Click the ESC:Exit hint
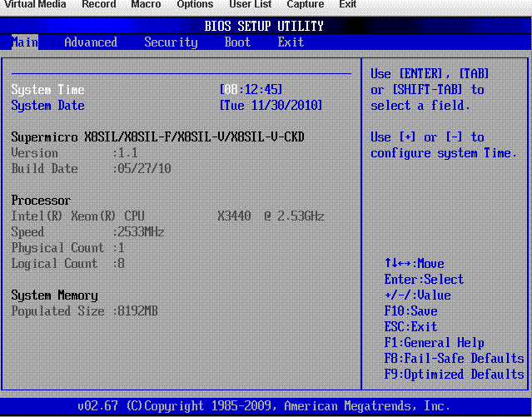This screenshot has width=532, height=417. tap(411, 327)
